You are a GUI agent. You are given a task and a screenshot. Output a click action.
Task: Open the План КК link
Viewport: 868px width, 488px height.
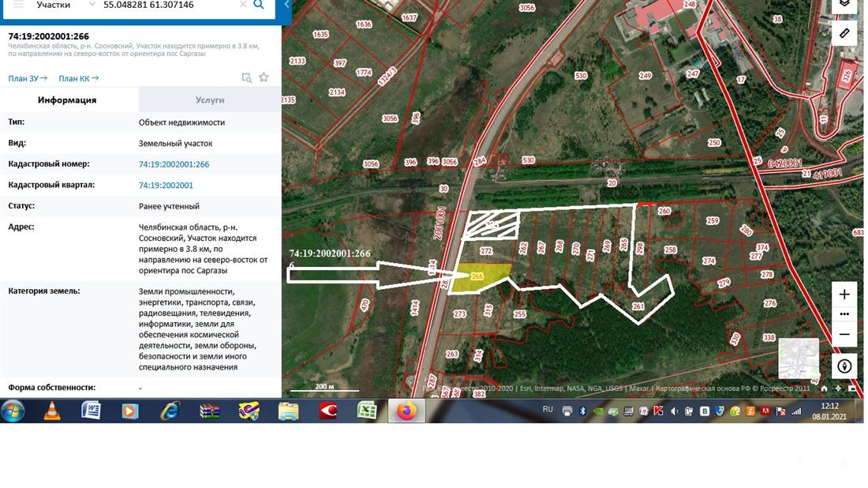click(78, 78)
